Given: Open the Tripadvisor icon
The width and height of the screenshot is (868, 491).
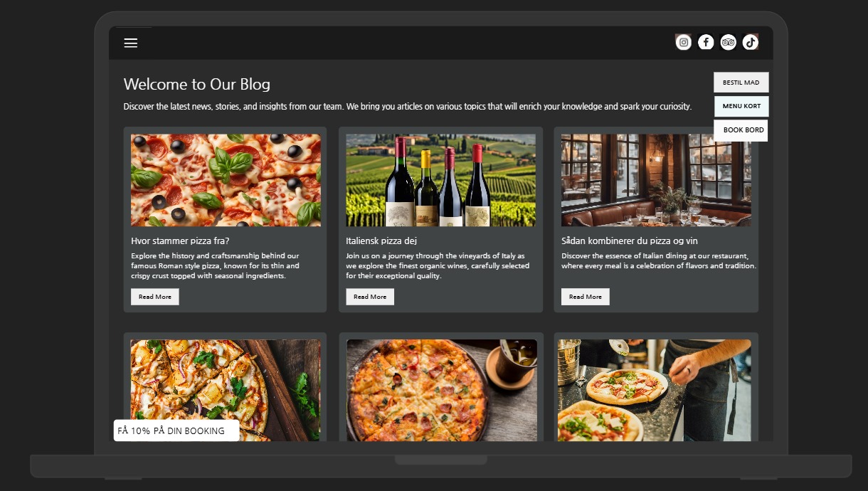Looking at the screenshot, I should point(728,42).
